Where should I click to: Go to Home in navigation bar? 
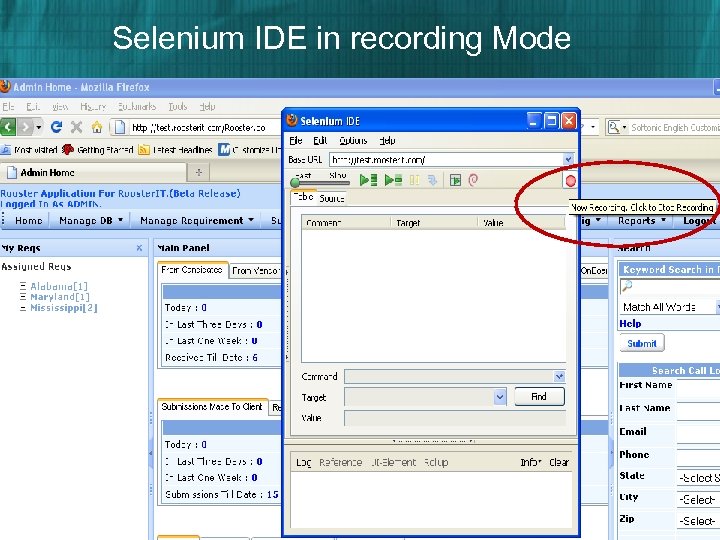(x=28, y=220)
